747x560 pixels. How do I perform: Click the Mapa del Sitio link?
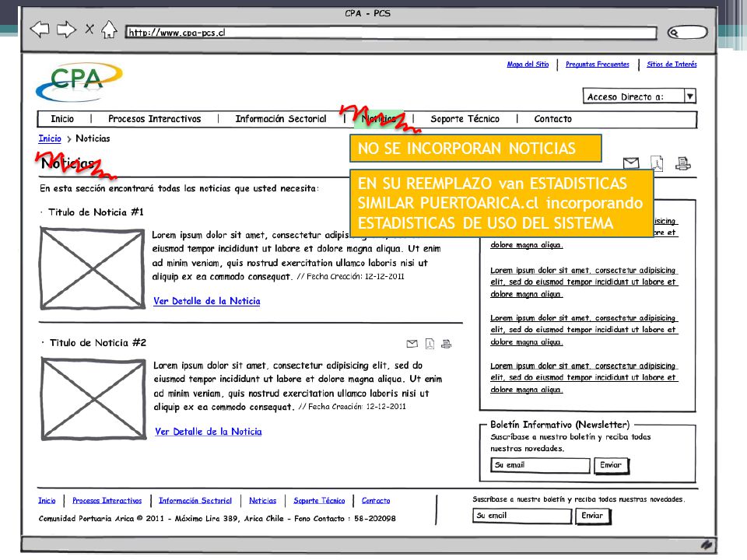point(528,65)
